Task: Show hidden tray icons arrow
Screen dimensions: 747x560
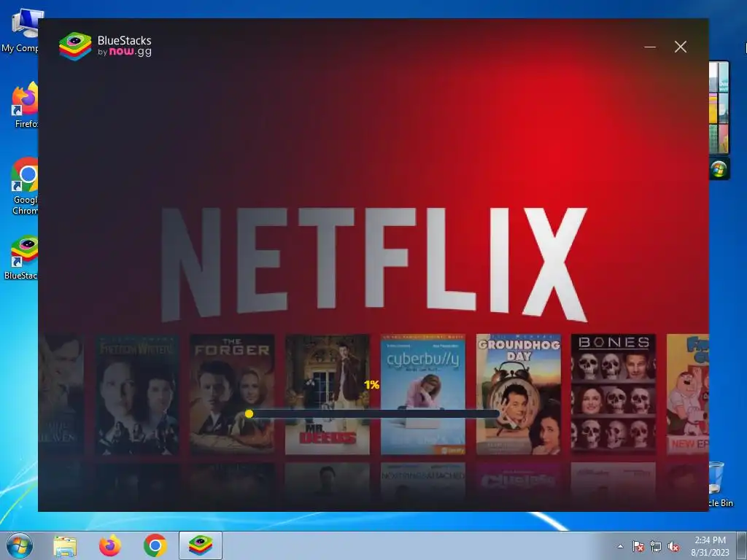Action: (620, 546)
